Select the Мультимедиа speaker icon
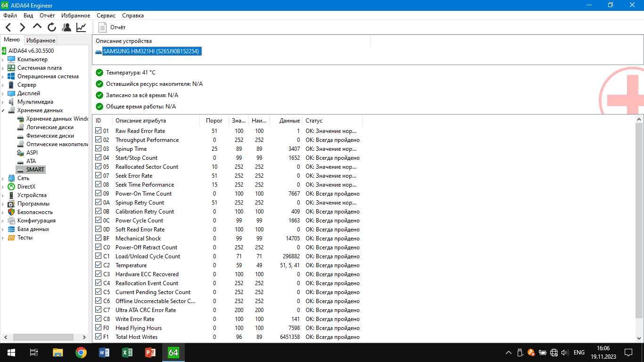Screen dimensions: 644x362 [11, 102]
